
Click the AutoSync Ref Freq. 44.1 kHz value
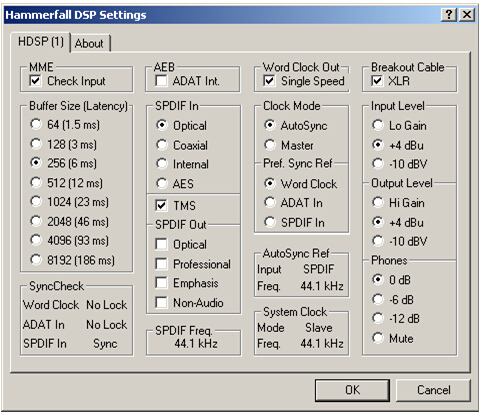[322, 286]
